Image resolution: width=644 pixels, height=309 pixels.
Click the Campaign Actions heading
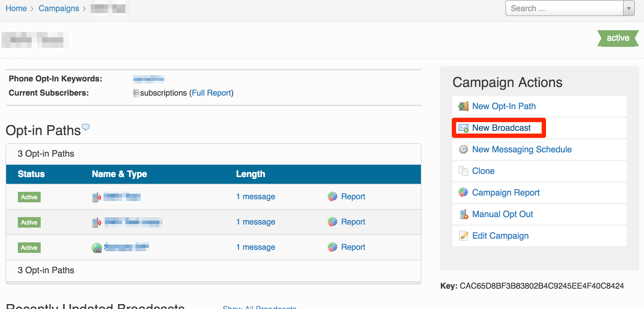(x=507, y=82)
